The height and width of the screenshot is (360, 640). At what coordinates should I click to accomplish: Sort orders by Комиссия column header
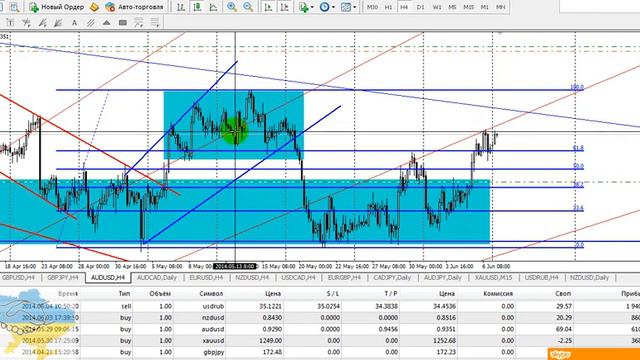(x=498, y=293)
